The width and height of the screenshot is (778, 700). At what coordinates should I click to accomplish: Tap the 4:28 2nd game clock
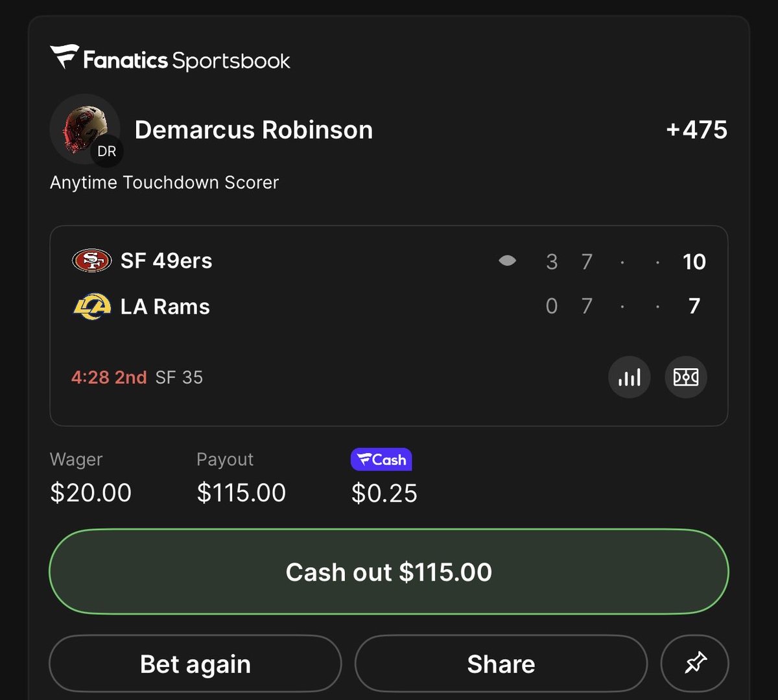109,377
